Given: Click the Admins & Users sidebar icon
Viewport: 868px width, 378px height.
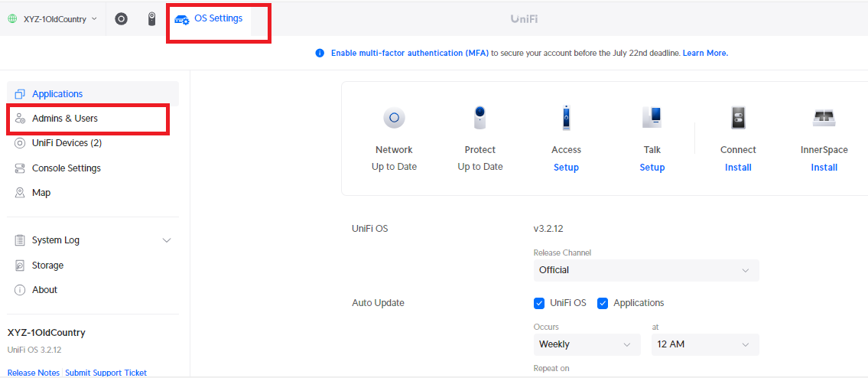Looking at the screenshot, I should point(20,119).
